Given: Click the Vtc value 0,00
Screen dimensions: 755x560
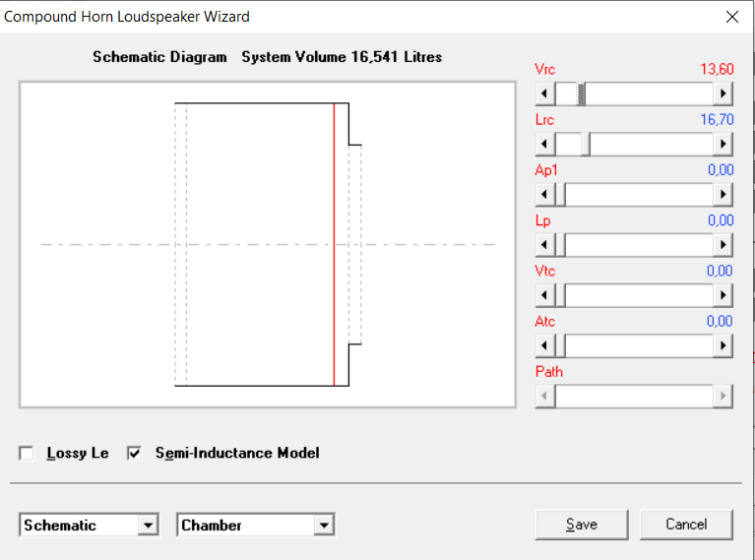Looking at the screenshot, I should pos(720,271).
